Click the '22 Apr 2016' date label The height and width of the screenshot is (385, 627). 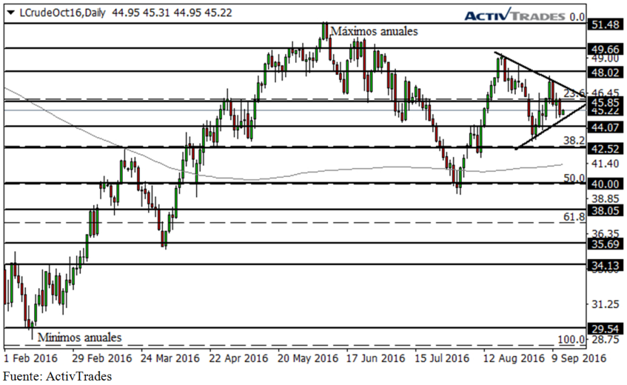[x=238, y=358]
